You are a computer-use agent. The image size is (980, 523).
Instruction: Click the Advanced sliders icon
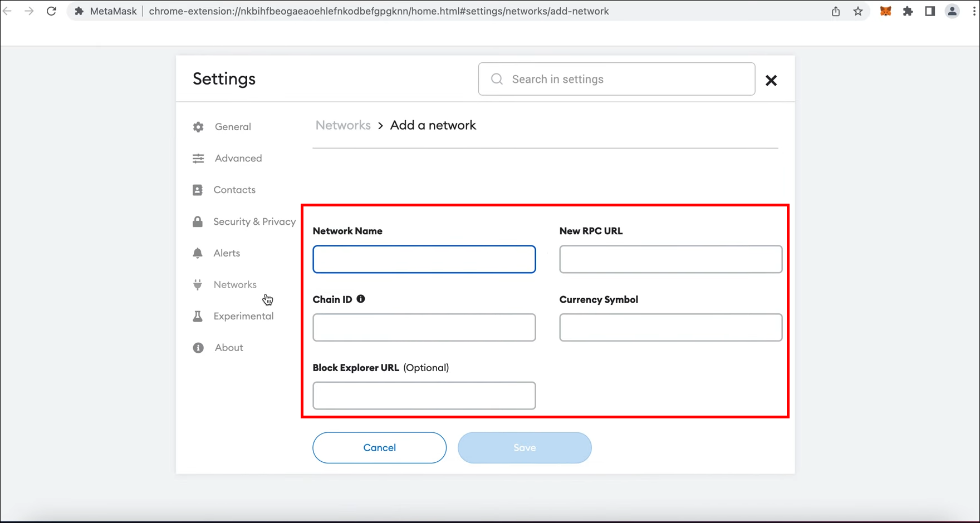pos(198,159)
